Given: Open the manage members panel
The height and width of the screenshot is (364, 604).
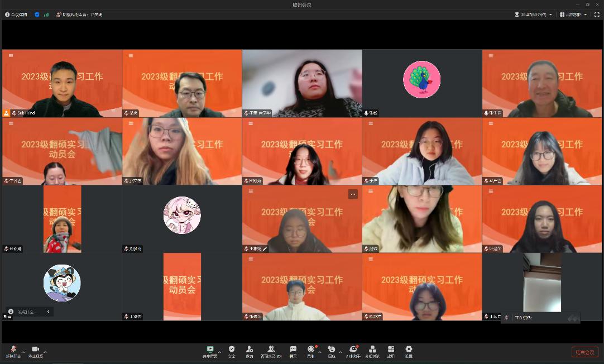Looking at the screenshot, I should [x=271, y=350].
